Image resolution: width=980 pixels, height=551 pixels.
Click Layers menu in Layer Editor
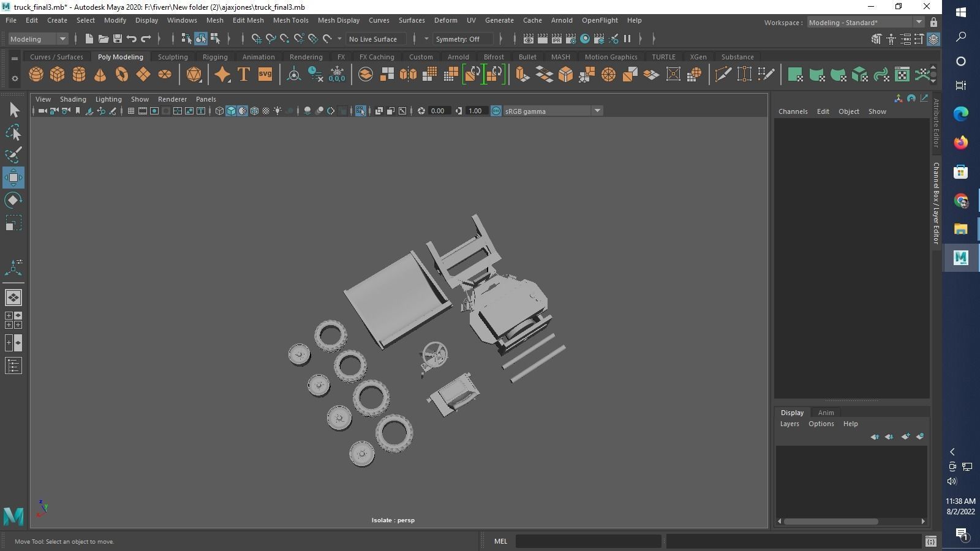[x=790, y=424]
